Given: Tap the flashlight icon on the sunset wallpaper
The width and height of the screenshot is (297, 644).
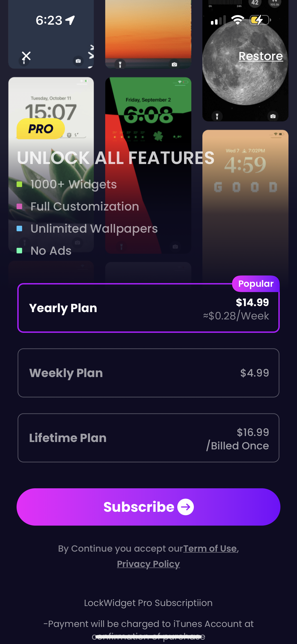Looking at the screenshot, I should pyautogui.click(x=120, y=64).
